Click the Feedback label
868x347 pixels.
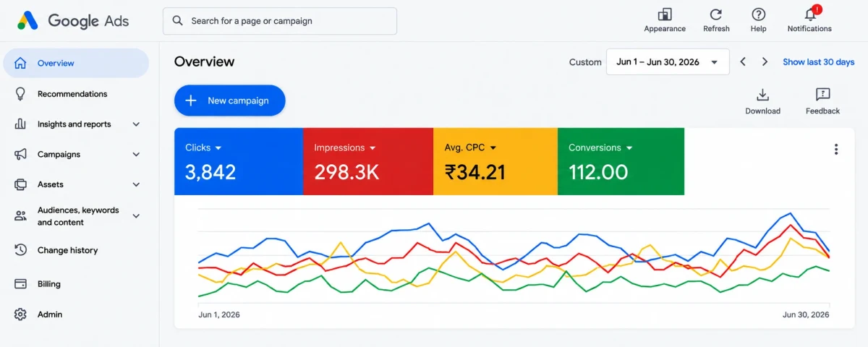click(822, 111)
